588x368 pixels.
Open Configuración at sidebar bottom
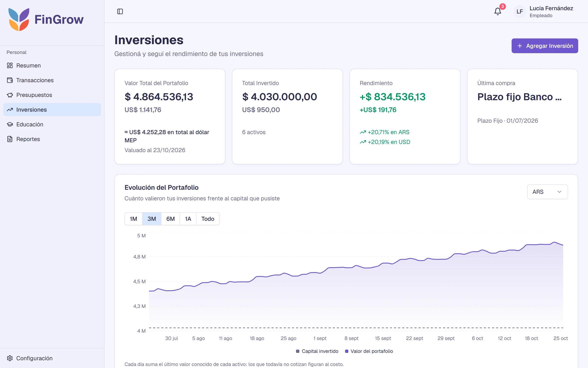(52, 358)
